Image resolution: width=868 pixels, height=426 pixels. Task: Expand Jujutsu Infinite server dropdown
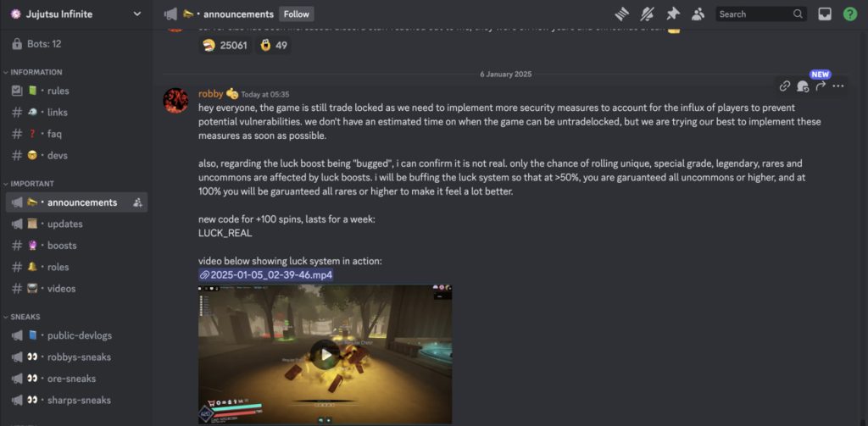[137, 14]
